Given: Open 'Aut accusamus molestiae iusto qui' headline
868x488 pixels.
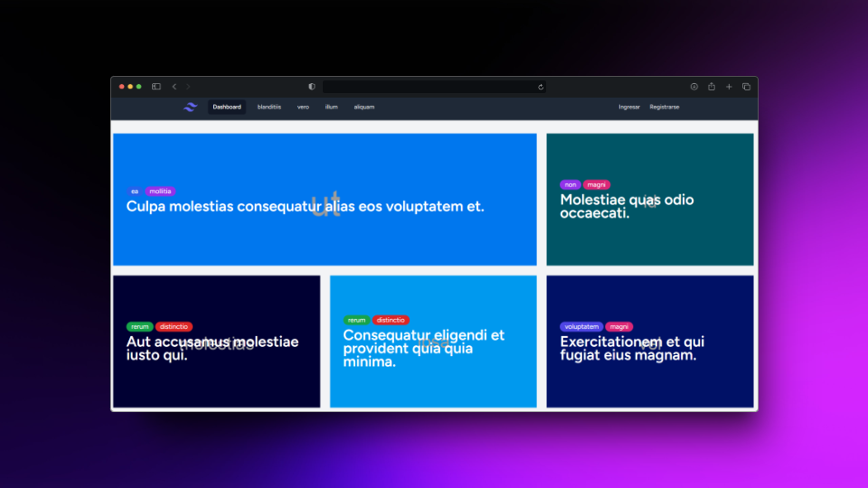Looking at the screenshot, I should click(x=212, y=348).
